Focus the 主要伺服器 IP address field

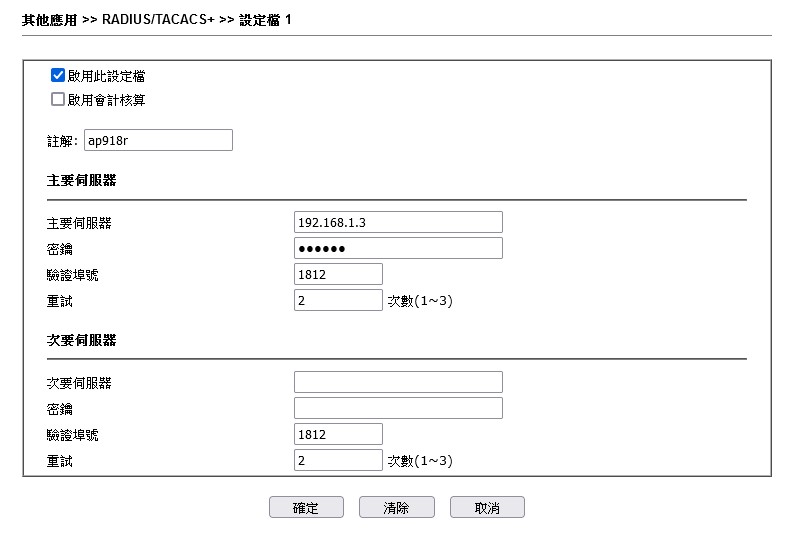pyautogui.click(x=398, y=222)
